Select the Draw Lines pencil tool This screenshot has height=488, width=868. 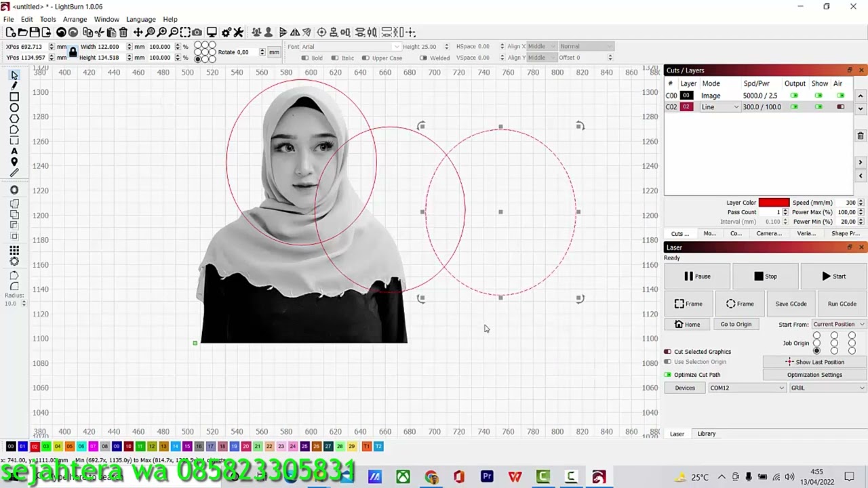(14, 86)
